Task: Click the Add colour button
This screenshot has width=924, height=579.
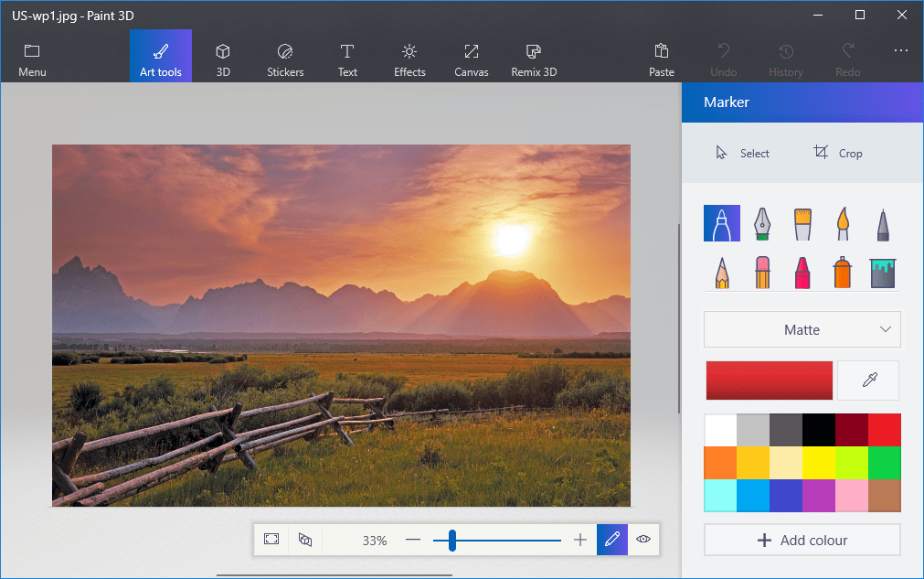Action: 802,540
